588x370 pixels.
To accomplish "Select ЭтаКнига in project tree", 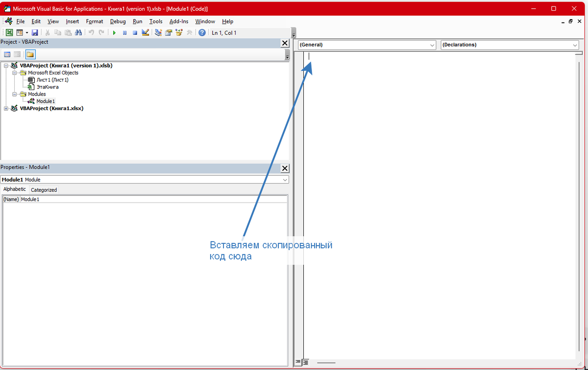I will [x=48, y=87].
